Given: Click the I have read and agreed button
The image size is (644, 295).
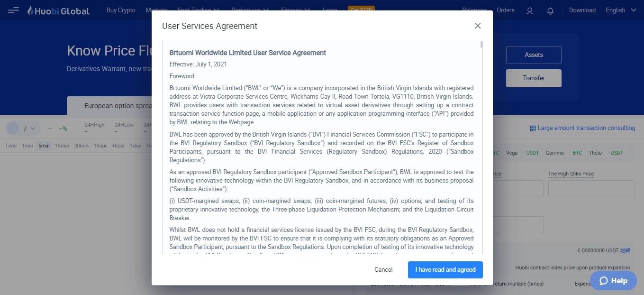Looking at the screenshot, I should point(445,270).
